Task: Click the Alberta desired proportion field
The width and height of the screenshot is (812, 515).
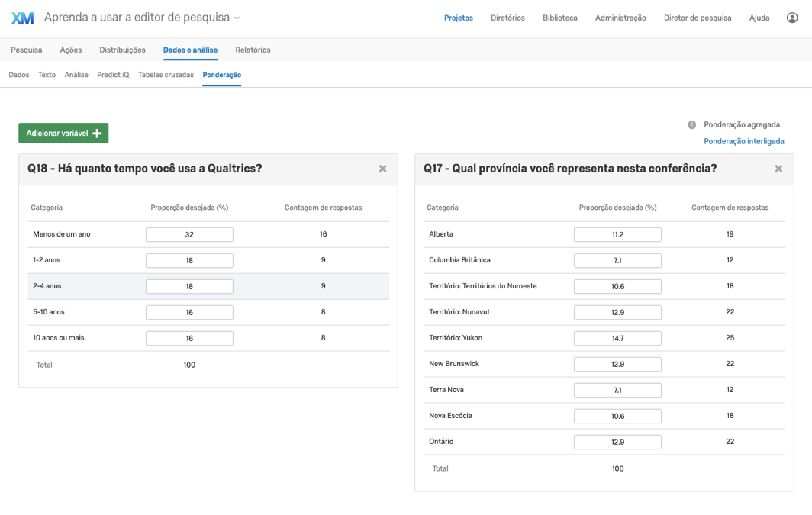Action: click(617, 235)
